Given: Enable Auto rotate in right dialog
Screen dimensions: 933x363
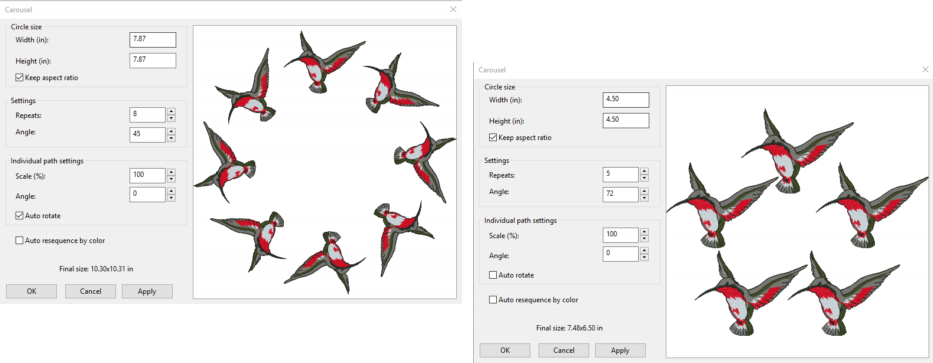Looking at the screenshot, I should pos(493,276).
